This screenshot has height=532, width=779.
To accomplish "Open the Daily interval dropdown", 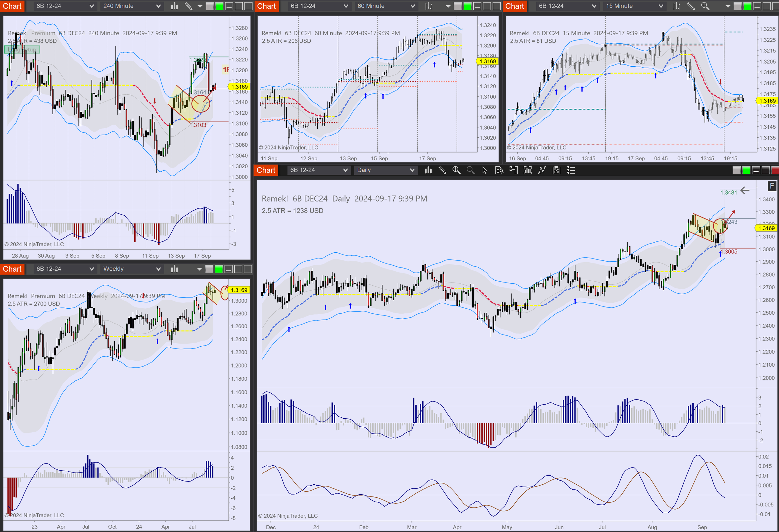I will pyautogui.click(x=385, y=170).
